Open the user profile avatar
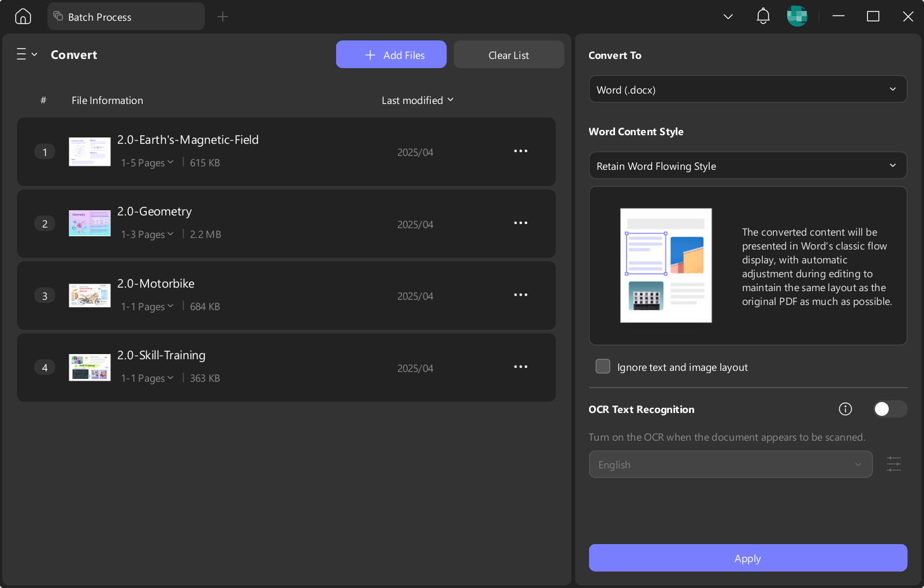 pyautogui.click(x=797, y=16)
